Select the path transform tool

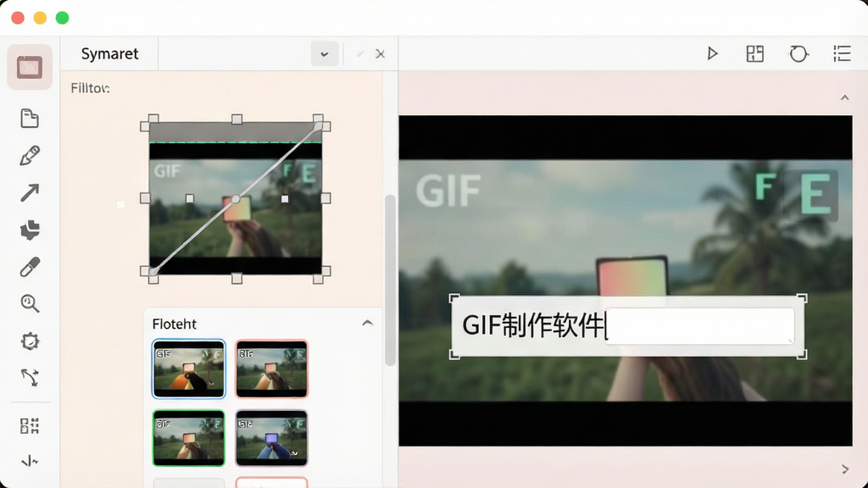click(30, 378)
